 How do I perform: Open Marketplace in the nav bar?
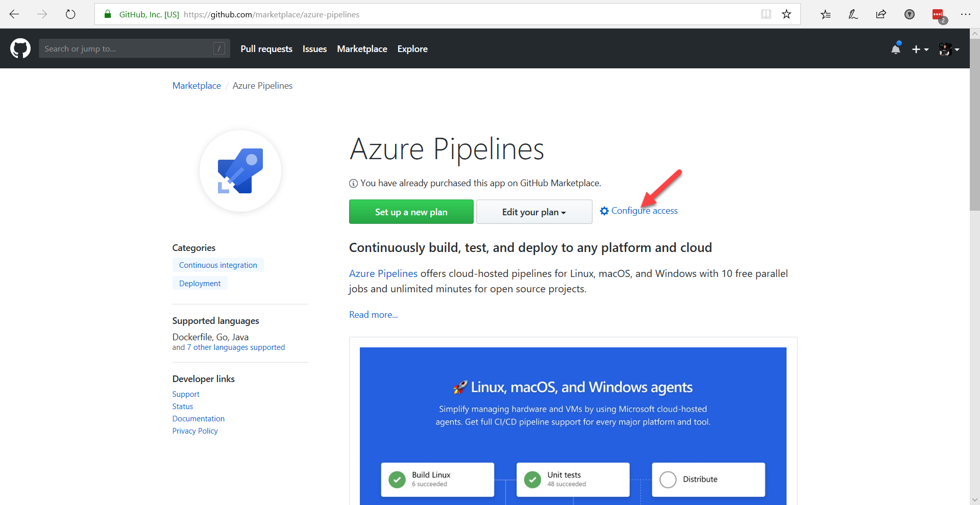point(362,49)
